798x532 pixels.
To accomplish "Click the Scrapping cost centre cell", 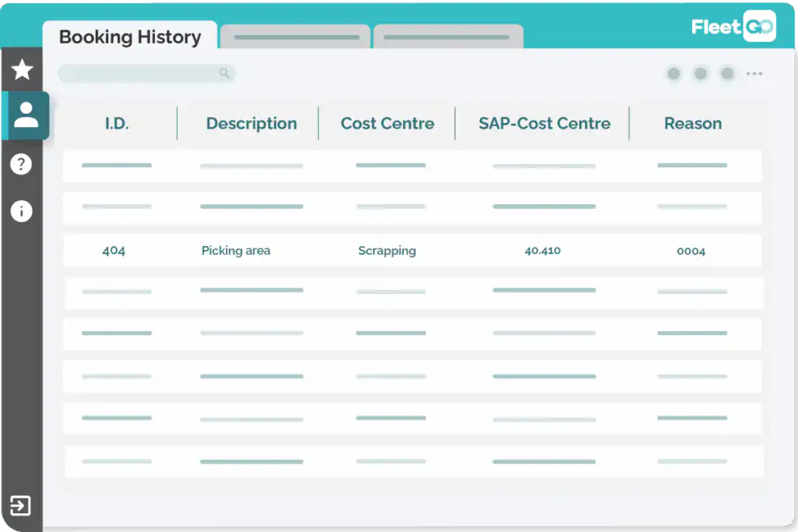I will pos(387,251).
